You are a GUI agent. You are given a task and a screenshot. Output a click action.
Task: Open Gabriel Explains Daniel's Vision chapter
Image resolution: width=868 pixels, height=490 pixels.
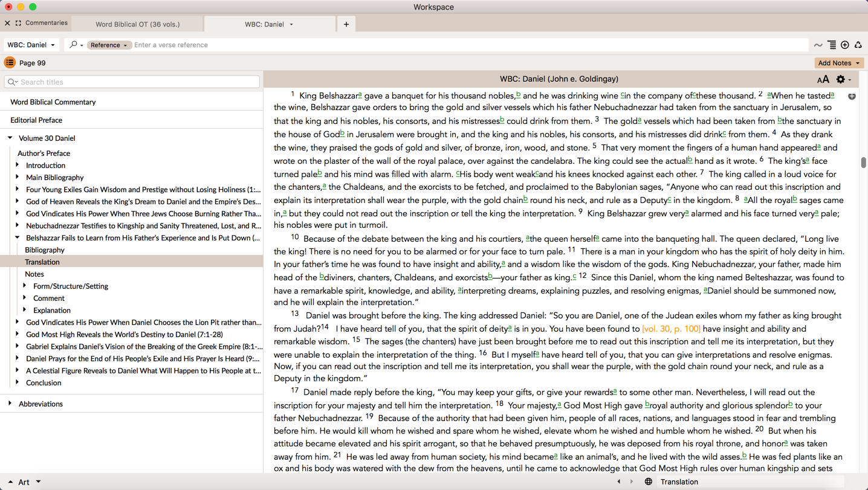[144, 347]
